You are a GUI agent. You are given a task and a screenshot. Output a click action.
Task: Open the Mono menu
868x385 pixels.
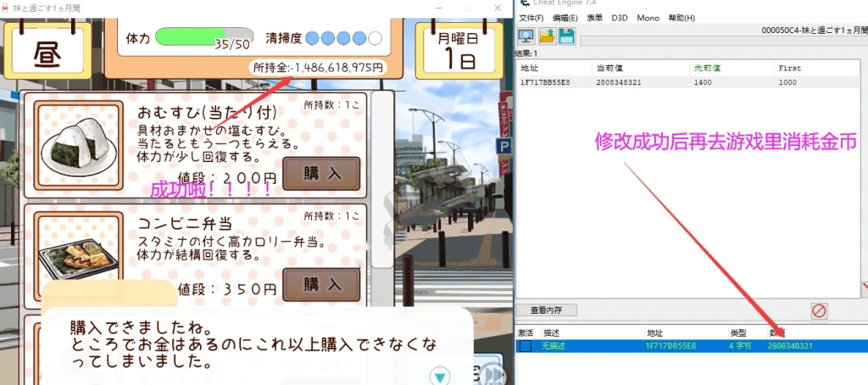point(648,18)
